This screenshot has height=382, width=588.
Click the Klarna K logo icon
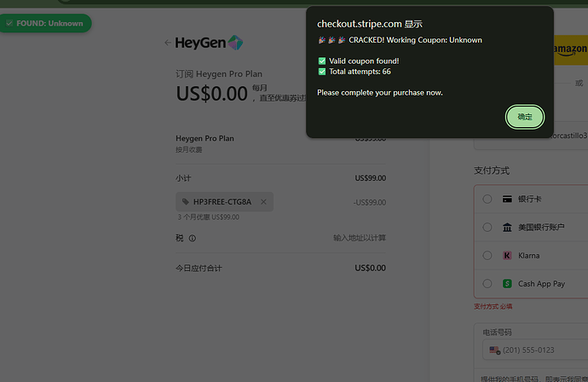(507, 256)
